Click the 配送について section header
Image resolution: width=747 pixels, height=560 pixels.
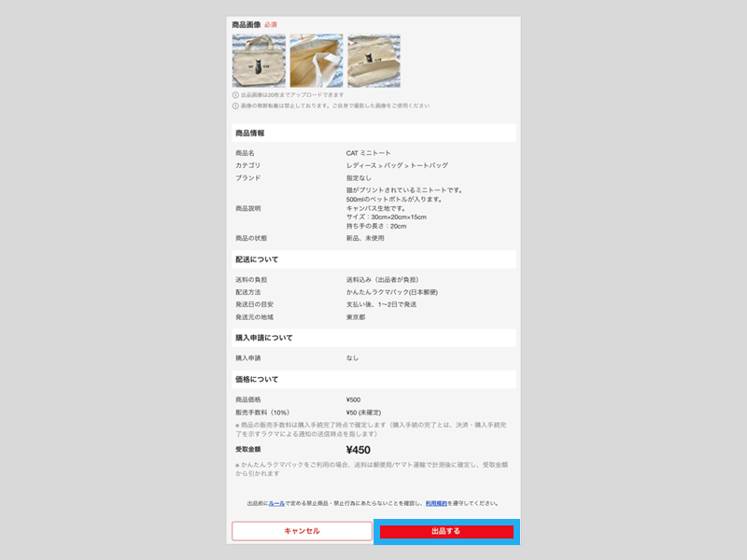point(373,259)
